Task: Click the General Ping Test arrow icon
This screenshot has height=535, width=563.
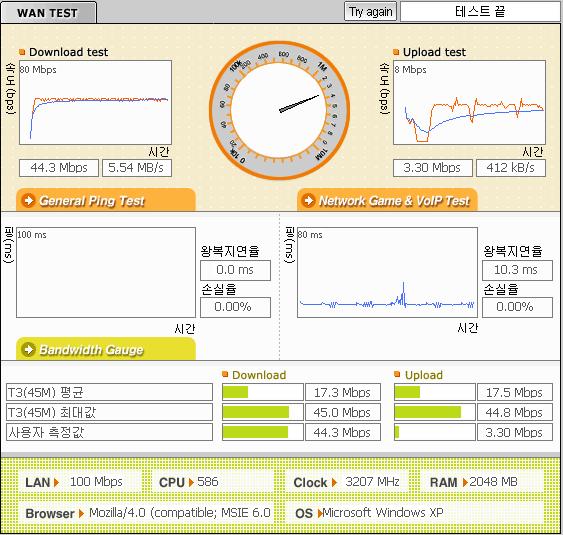Action: coord(29,200)
